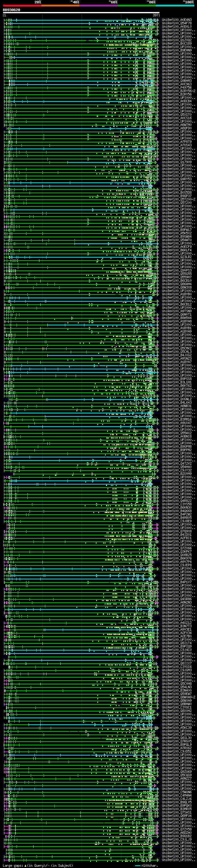Select the UniRef100_Q5XGT0 label
Viewport: 197px width, 868px height.
pyautogui.click(x=176, y=115)
